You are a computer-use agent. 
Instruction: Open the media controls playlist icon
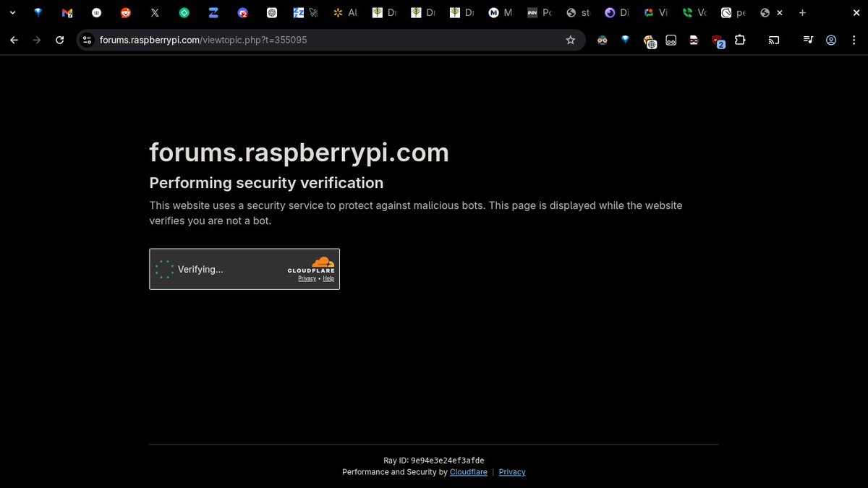pos(809,40)
